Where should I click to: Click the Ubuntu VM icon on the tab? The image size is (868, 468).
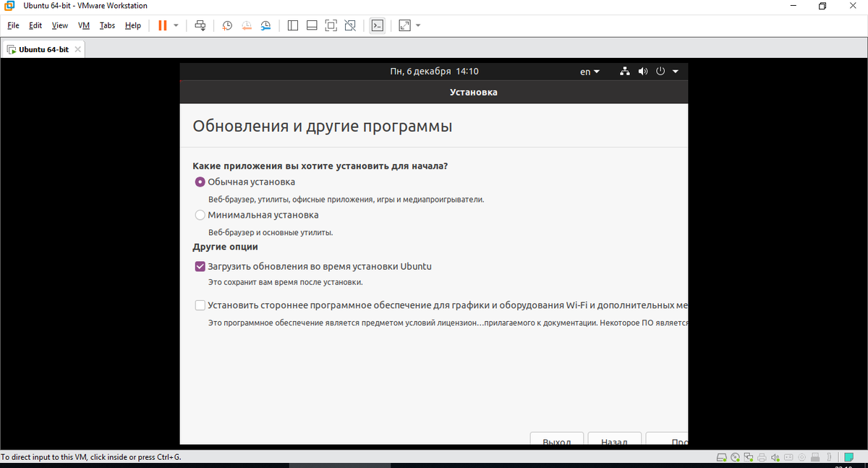click(12, 49)
